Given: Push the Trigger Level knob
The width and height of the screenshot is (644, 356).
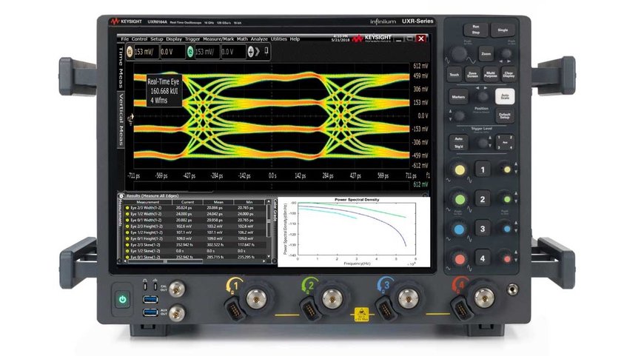Looking at the screenshot, I should pos(483,143).
